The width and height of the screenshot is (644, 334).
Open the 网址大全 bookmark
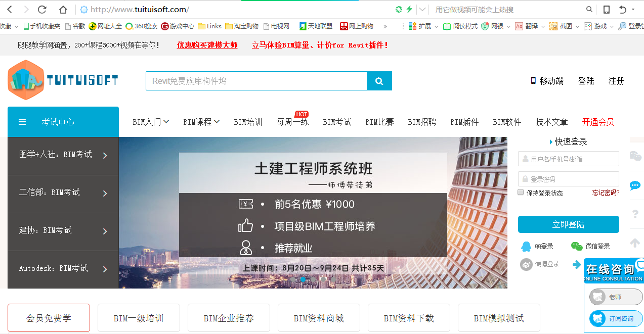(105, 26)
